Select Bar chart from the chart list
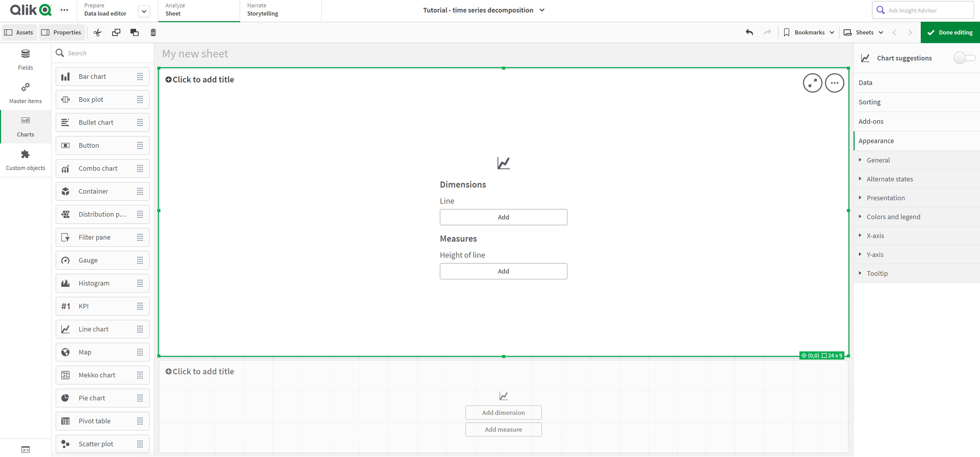Image resolution: width=980 pixels, height=457 pixels. [102, 76]
